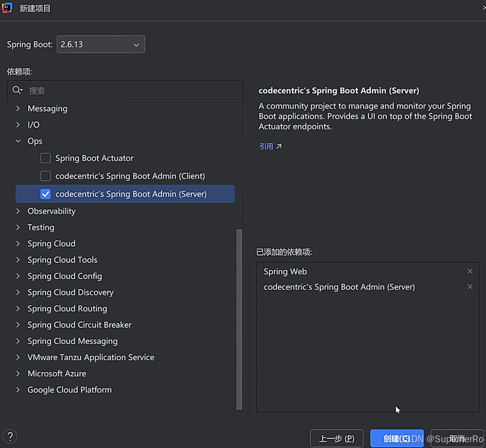Select 'Spring Web' in added dependencies list
The height and width of the screenshot is (448, 486).
tap(285, 271)
